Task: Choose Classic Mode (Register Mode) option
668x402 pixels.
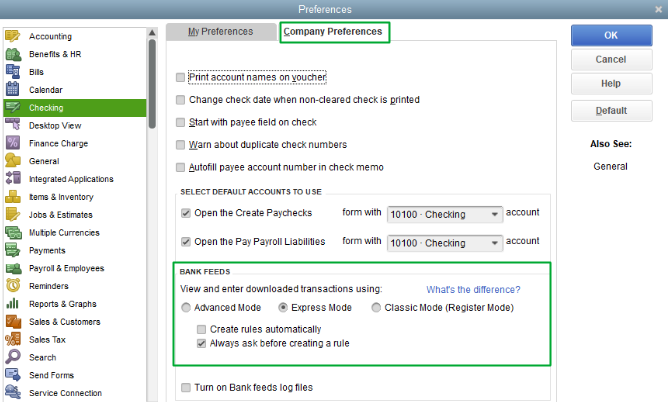Action: [x=376, y=307]
